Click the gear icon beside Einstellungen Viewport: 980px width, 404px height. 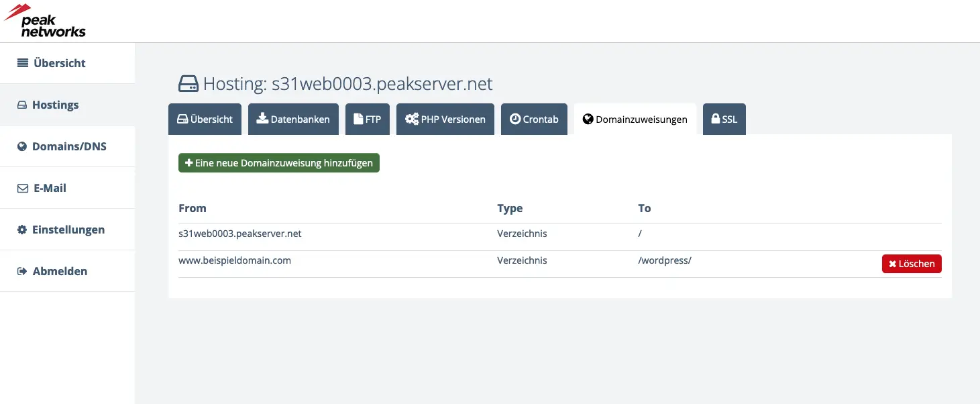click(x=22, y=230)
